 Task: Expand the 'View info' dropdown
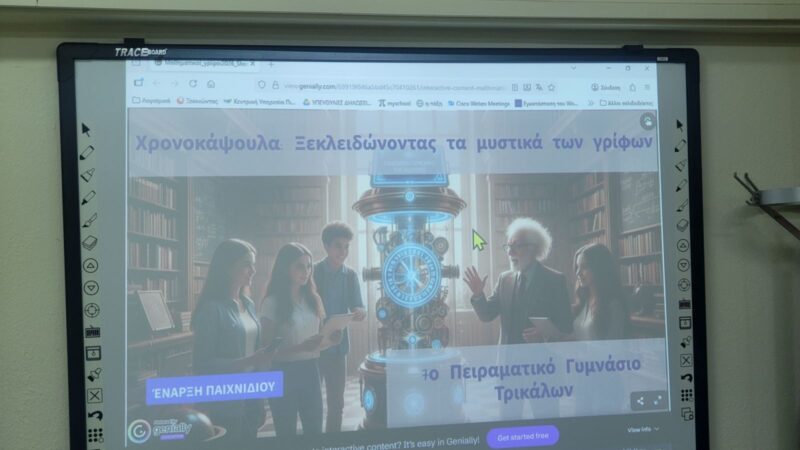click(641, 429)
